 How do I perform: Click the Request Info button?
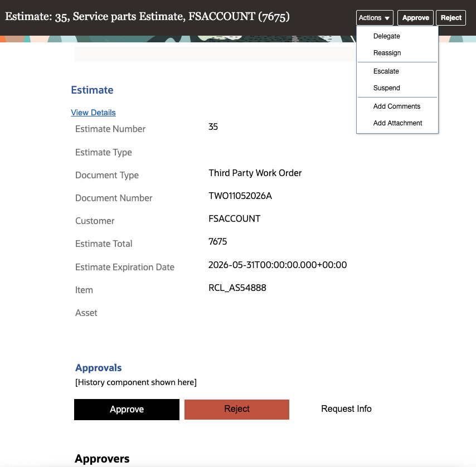pyautogui.click(x=346, y=409)
